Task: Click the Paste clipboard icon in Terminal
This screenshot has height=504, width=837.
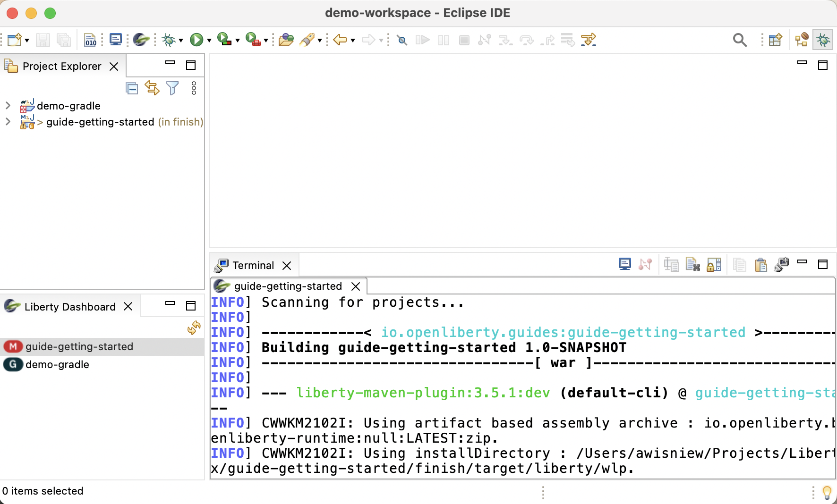Action: pyautogui.click(x=760, y=265)
